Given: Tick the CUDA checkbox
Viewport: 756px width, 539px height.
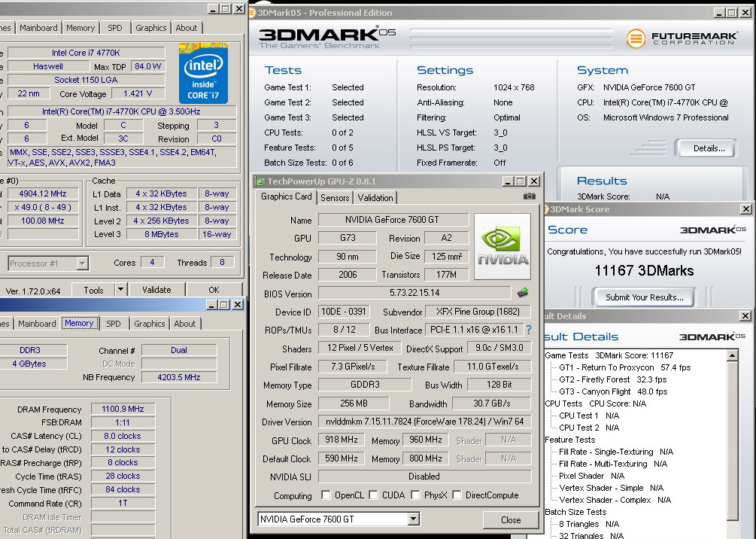Looking at the screenshot, I should [373, 495].
